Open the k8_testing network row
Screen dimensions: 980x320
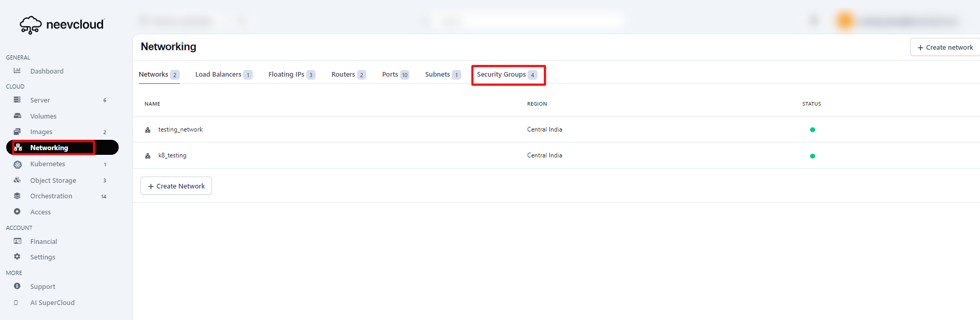(x=172, y=155)
